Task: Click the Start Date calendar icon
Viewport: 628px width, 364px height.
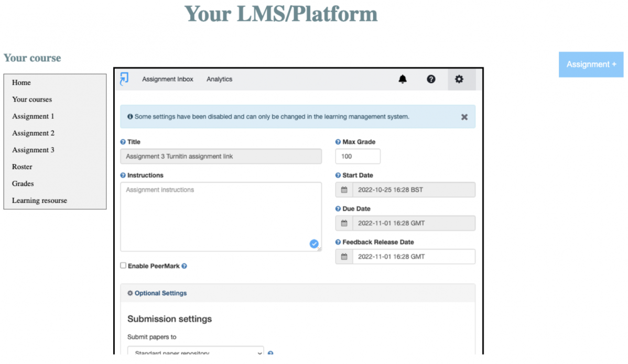Action: click(x=344, y=190)
